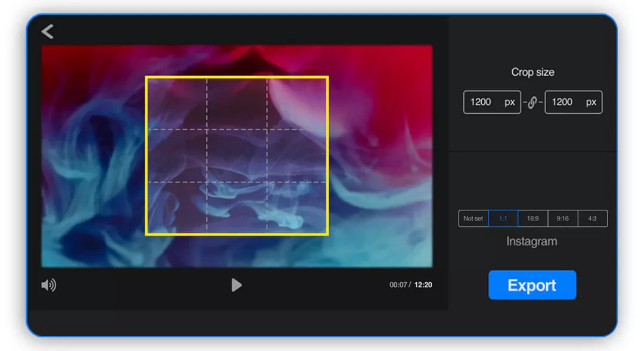Click the crop width field showing 1200
The image size is (644, 351).
(x=491, y=102)
